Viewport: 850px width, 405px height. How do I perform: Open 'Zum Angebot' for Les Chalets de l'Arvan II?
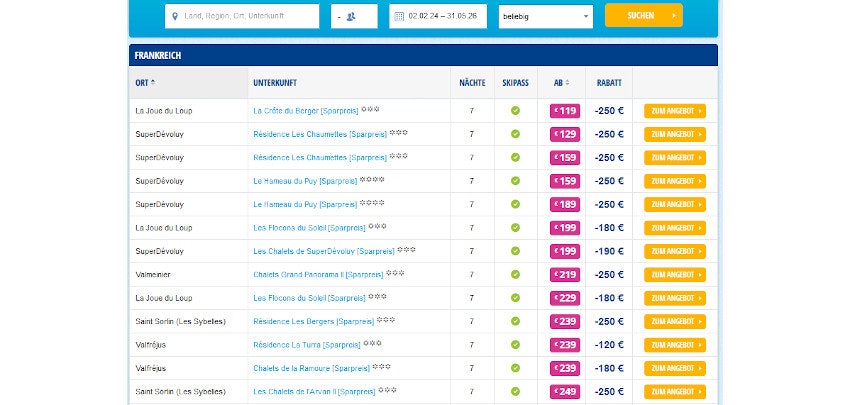point(675,392)
